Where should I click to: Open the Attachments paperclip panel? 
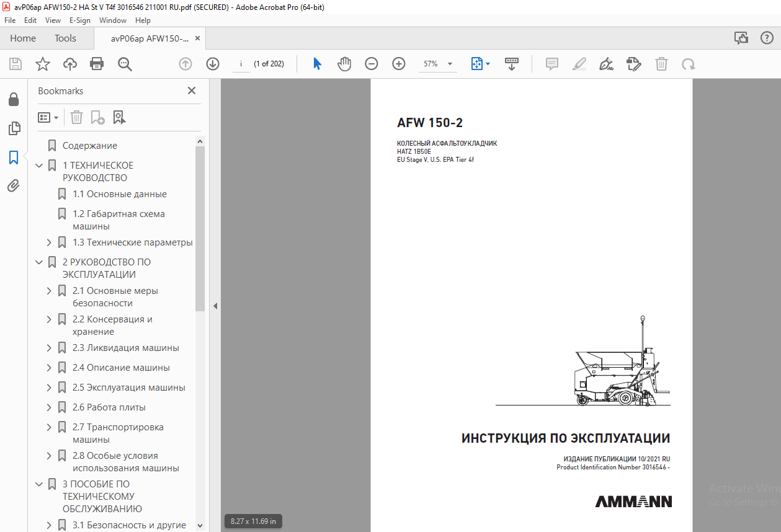[x=14, y=185]
